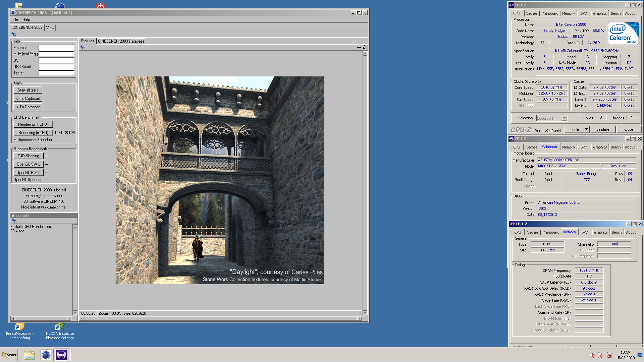Click the To Clipboard button

click(x=28, y=99)
